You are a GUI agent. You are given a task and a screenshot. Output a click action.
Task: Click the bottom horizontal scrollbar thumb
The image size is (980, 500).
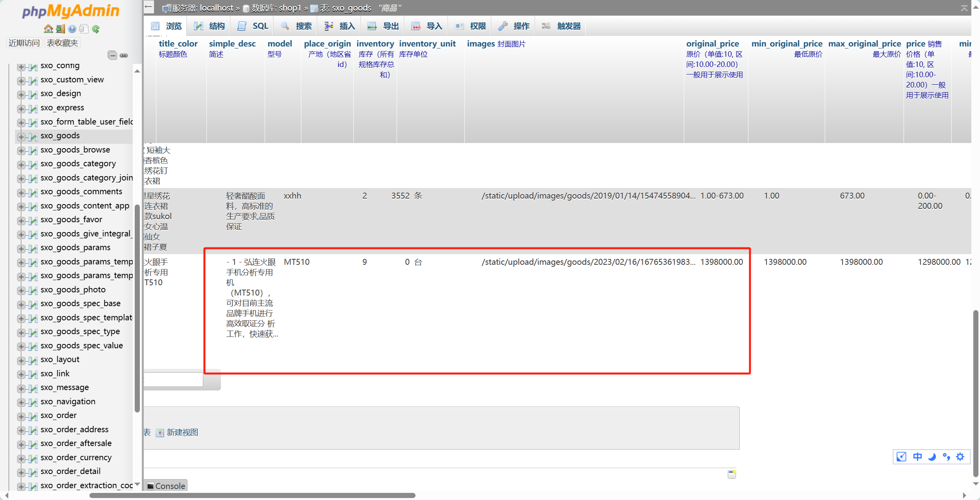[252, 495]
